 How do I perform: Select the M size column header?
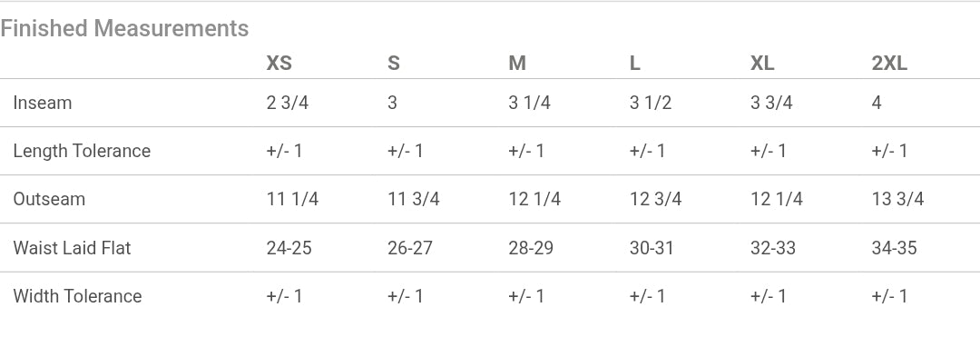517,64
